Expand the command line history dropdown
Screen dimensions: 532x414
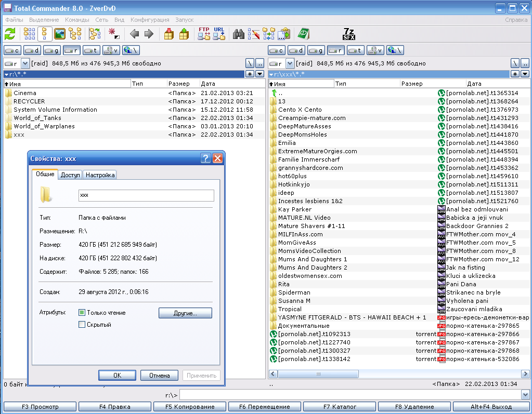click(x=524, y=395)
